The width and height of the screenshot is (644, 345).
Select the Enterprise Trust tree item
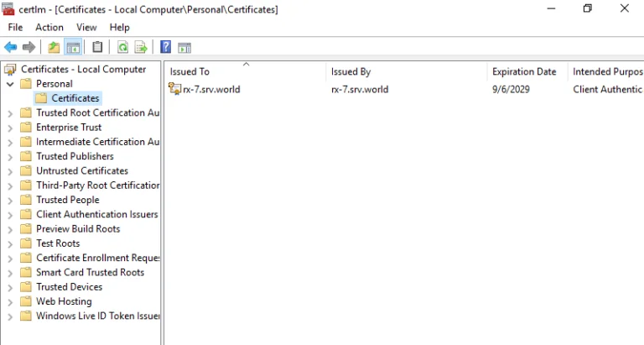(x=69, y=128)
